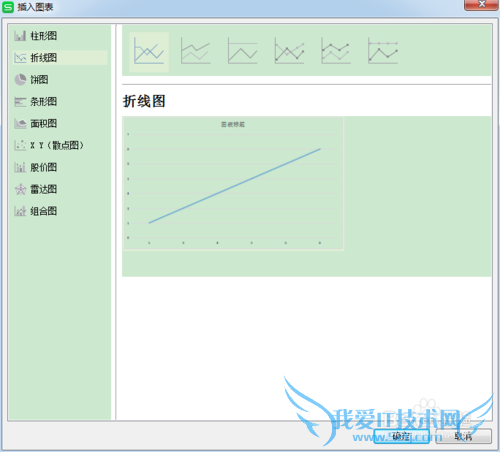Viewport: 500px width, 452px height.
Task: Click the XY scatter chart icon
Action: pos(20,145)
